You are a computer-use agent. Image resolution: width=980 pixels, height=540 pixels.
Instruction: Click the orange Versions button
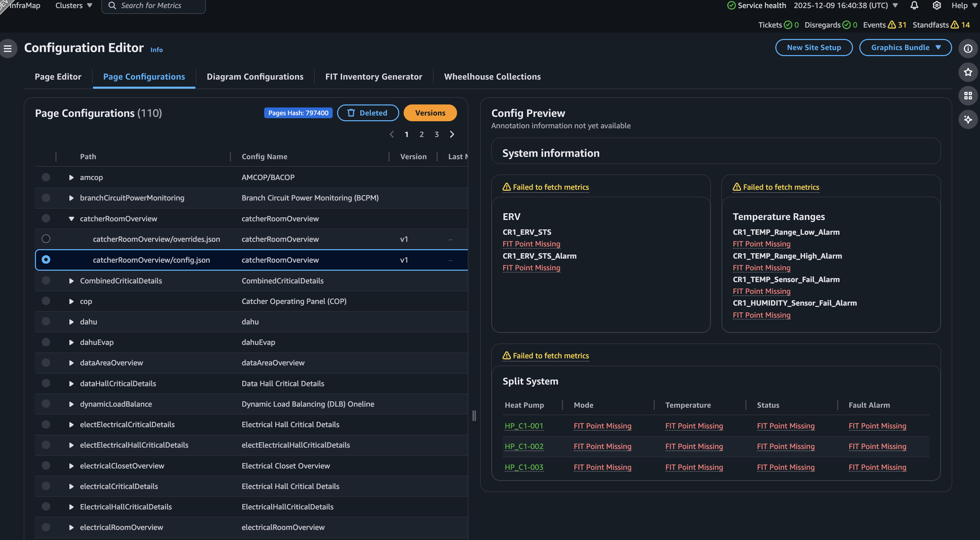click(x=430, y=113)
